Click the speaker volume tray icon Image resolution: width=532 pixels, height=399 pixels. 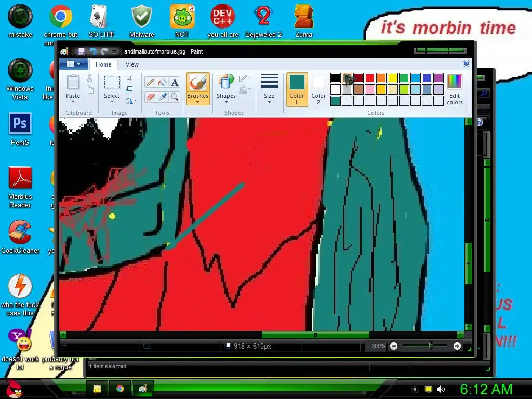coord(441,389)
